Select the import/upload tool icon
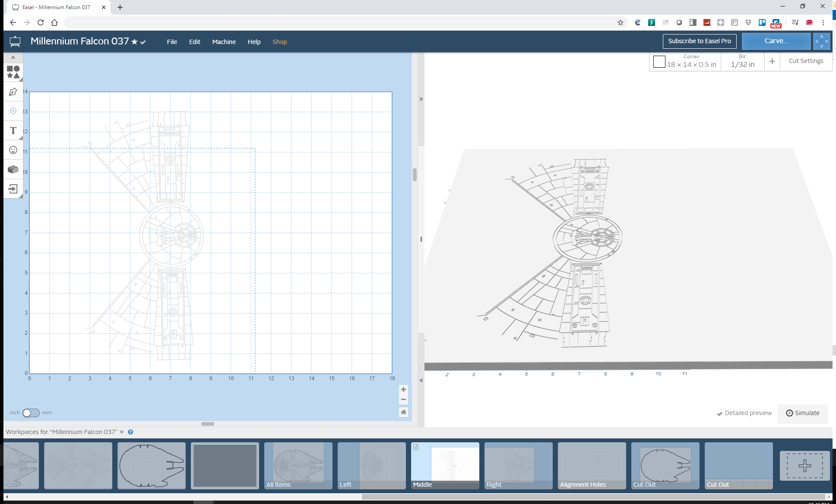This screenshot has height=504, width=836. point(13,190)
